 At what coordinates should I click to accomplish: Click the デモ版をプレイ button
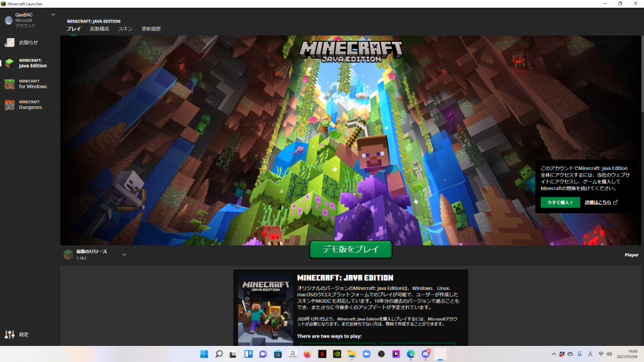(351, 249)
